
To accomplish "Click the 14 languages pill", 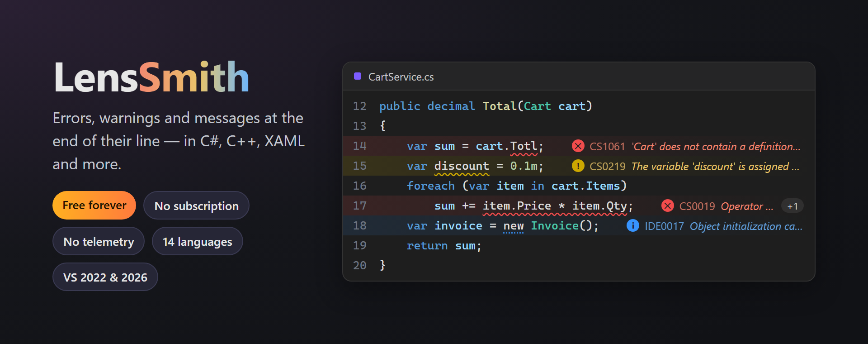I will point(198,241).
